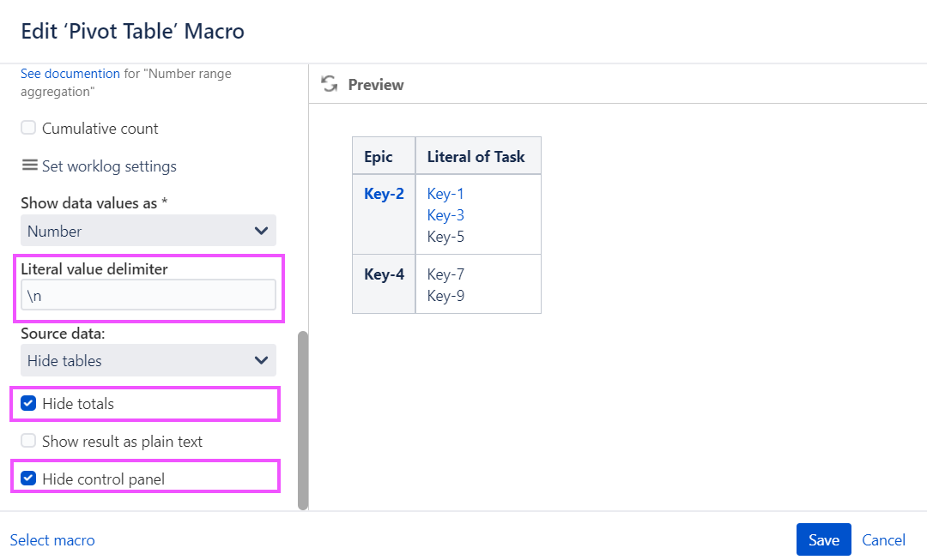Enable Cumulative count
Image resolution: width=927 pixels, height=560 pixels.
click(x=27, y=128)
